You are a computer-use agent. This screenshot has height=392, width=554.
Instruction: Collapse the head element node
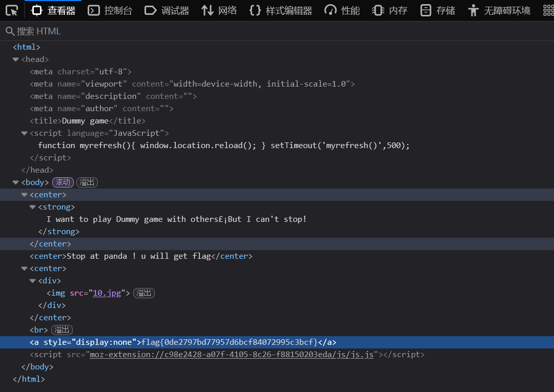click(15, 59)
